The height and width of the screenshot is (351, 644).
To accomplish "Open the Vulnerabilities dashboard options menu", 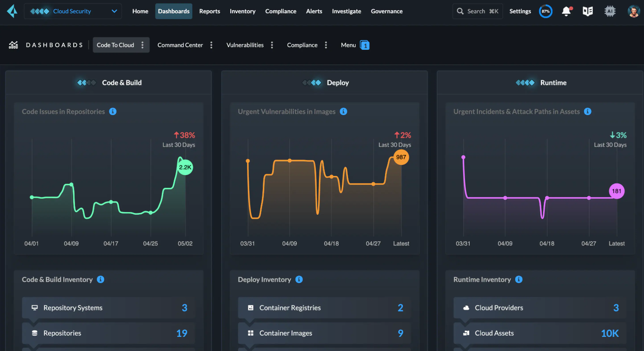I will pyautogui.click(x=272, y=45).
